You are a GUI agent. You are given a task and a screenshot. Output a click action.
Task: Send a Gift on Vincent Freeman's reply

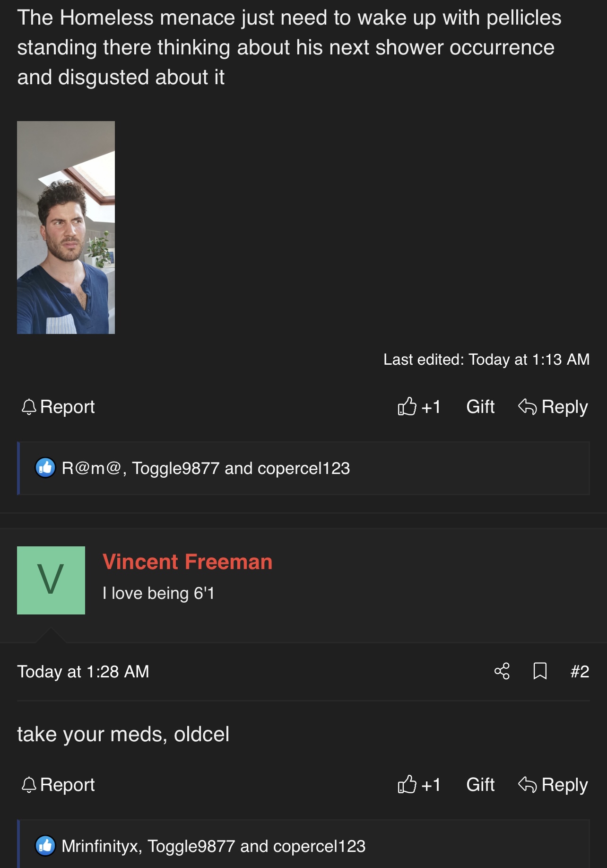point(480,785)
